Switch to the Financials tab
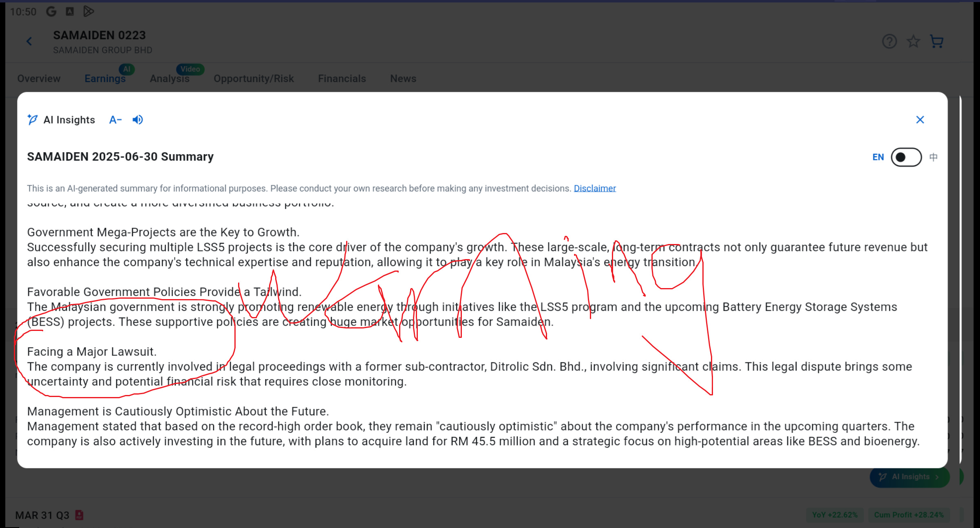This screenshot has width=980, height=528. [x=342, y=78]
